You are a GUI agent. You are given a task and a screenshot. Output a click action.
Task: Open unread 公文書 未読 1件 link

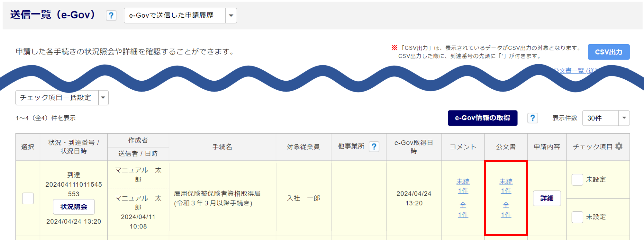pos(506,186)
